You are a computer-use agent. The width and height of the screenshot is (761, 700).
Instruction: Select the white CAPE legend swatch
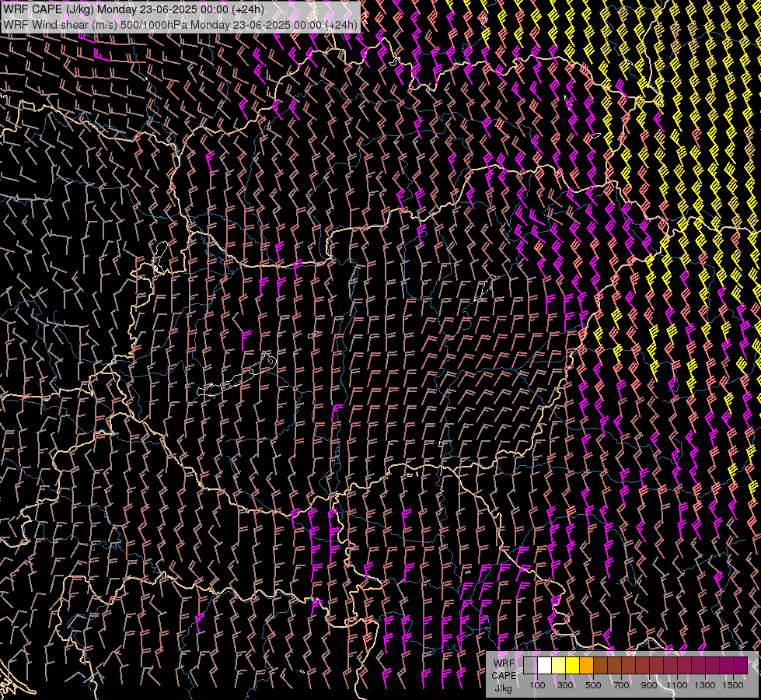pyautogui.click(x=545, y=665)
